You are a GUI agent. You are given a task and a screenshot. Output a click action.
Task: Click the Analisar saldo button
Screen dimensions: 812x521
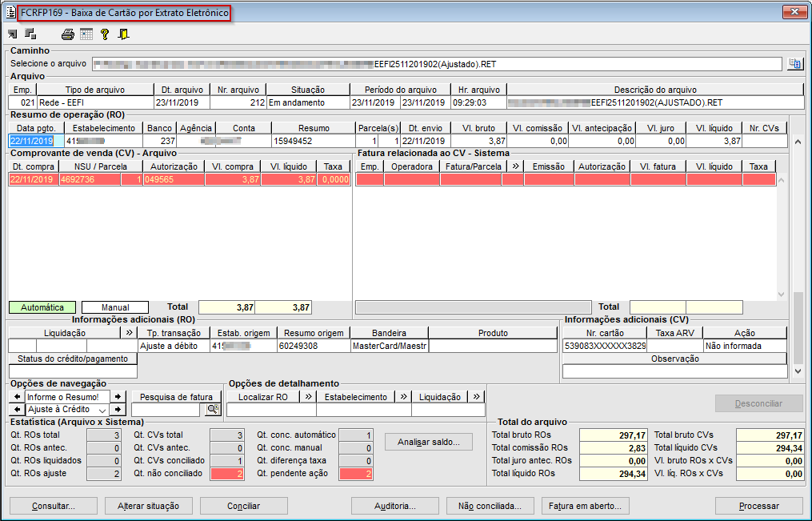pos(429,442)
